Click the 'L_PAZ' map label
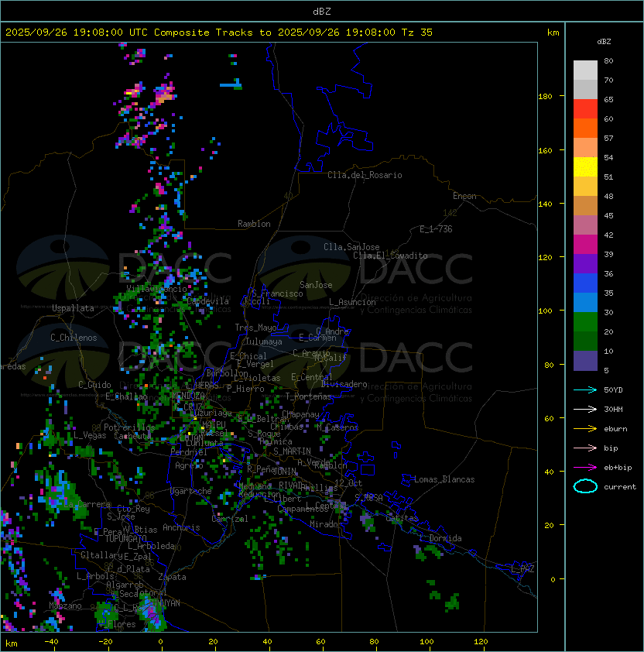 pos(522,569)
